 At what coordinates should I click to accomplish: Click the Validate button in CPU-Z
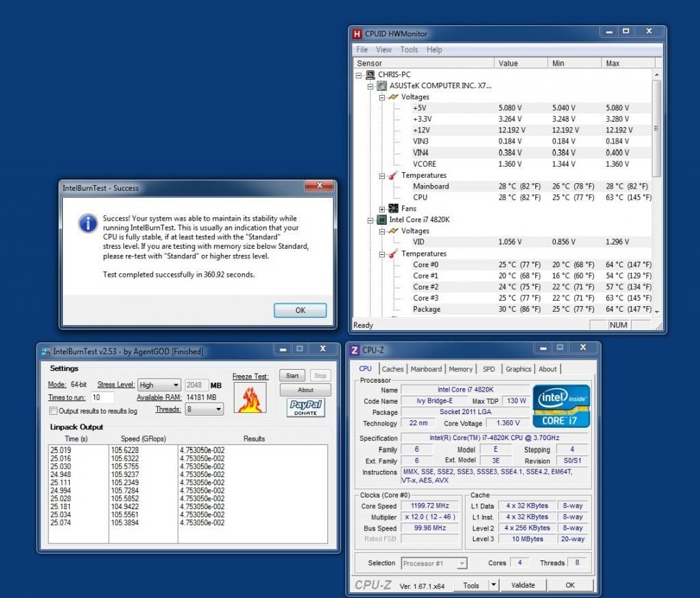(x=523, y=585)
